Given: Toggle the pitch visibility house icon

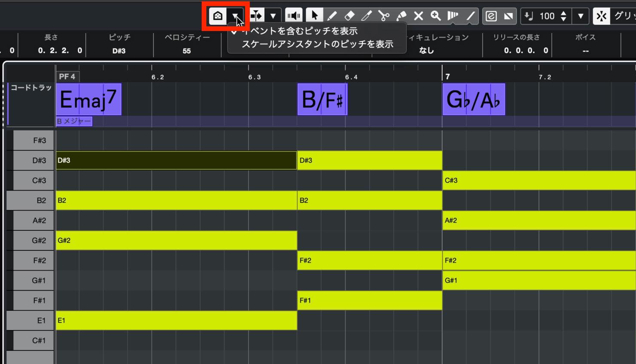Looking at the screenshot, I should (218, 16).
